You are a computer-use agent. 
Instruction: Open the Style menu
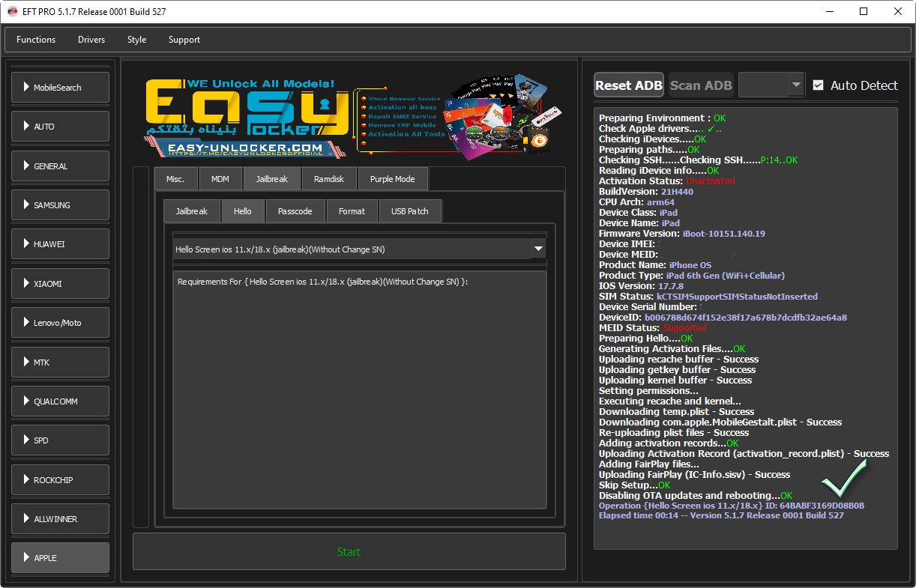click(x=136, y=40)
